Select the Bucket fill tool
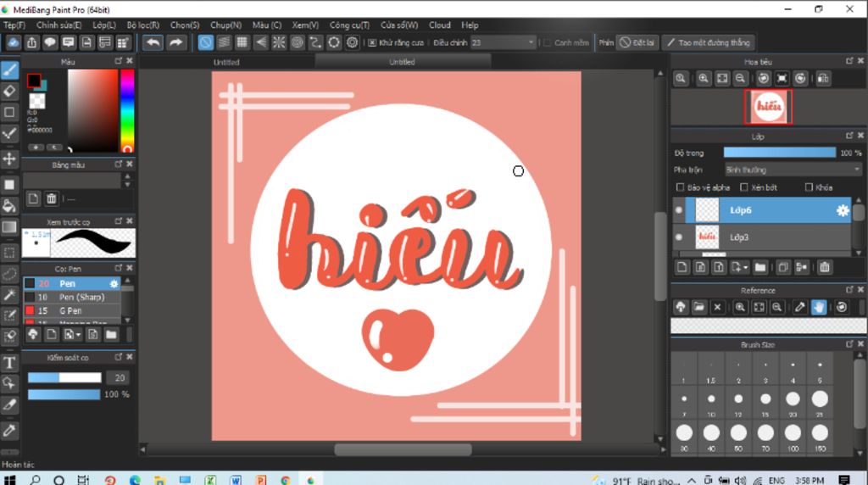The width and height of the screenshot is (868, 485). pos(9,206)
